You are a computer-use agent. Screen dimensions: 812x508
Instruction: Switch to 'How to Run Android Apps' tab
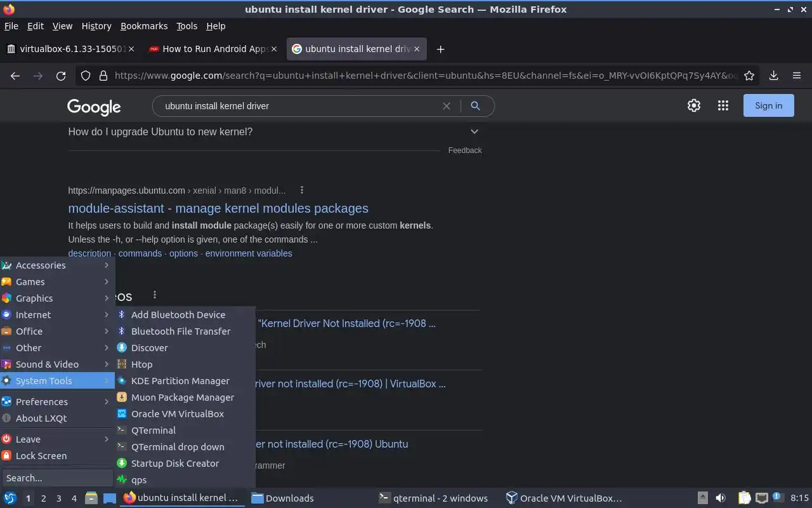tap(214, 49)
